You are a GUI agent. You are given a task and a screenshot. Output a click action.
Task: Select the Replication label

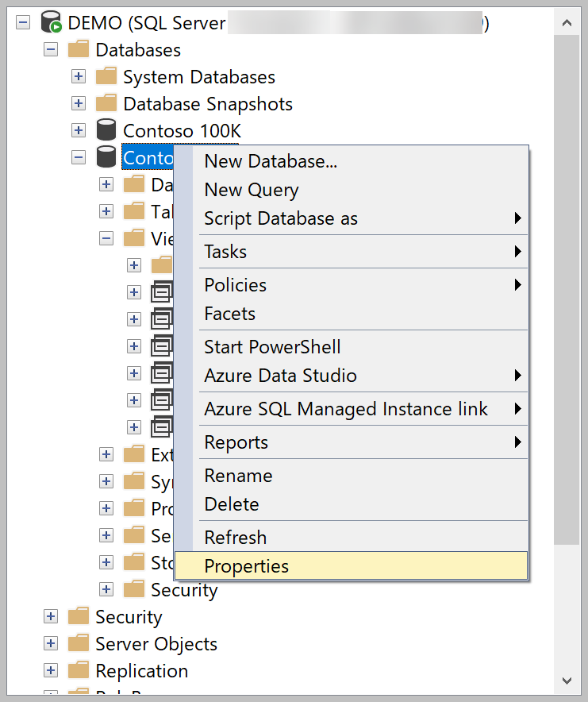(x=142, y=671)
